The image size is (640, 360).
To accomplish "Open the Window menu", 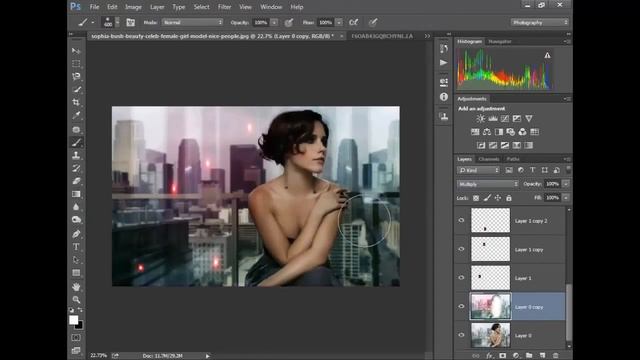I will tap(271, 7).
